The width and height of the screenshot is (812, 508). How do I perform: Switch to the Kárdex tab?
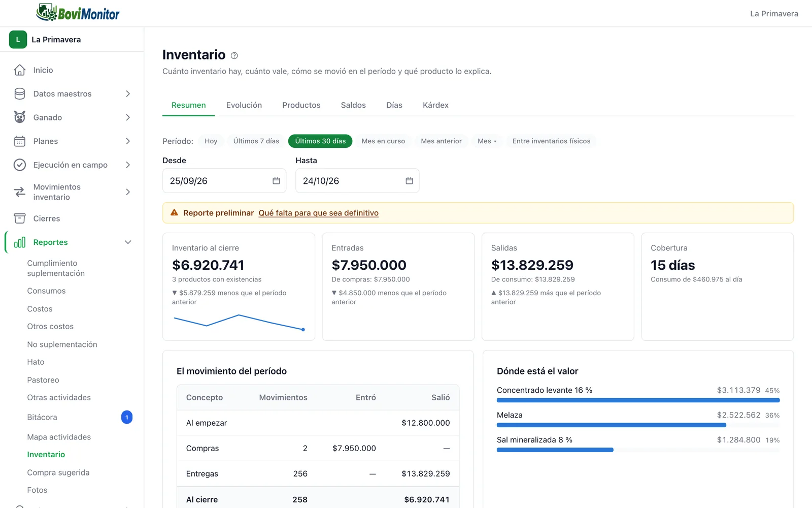[x=435, y=105]
